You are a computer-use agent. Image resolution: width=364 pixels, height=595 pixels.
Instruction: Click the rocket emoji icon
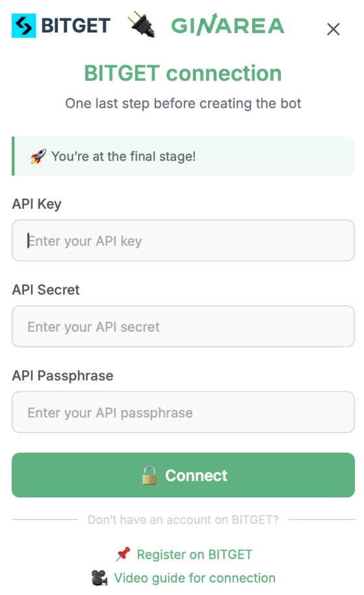click(38, 156)
